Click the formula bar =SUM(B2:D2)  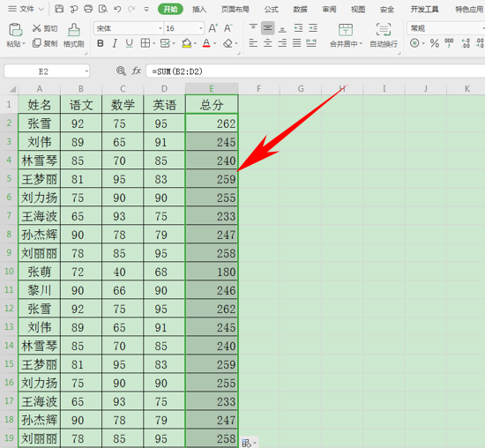point(316,71)
